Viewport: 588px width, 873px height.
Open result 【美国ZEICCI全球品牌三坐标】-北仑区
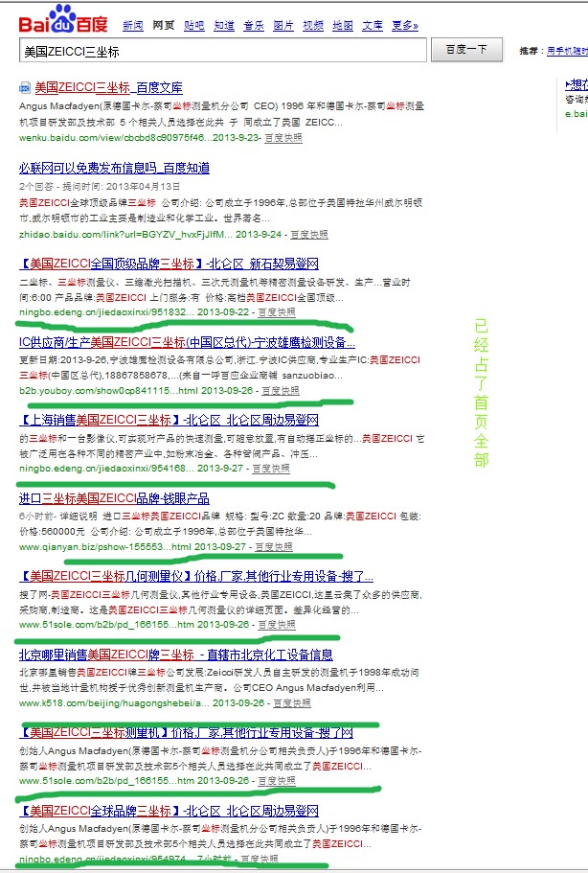tap(169, 811)
